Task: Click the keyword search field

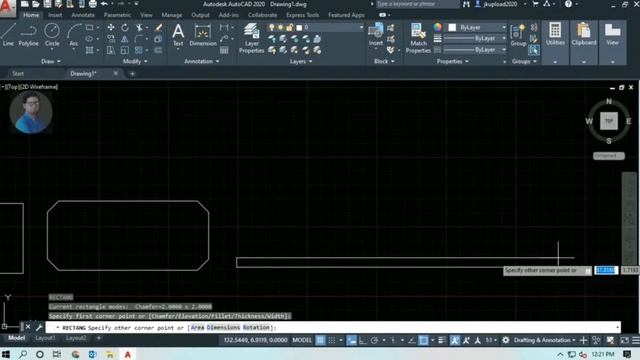Action: tap(417, 4)
